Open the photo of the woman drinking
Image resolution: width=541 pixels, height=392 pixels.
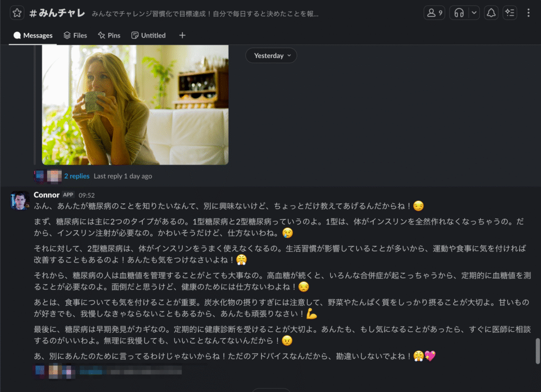click(x=135, y=105)
